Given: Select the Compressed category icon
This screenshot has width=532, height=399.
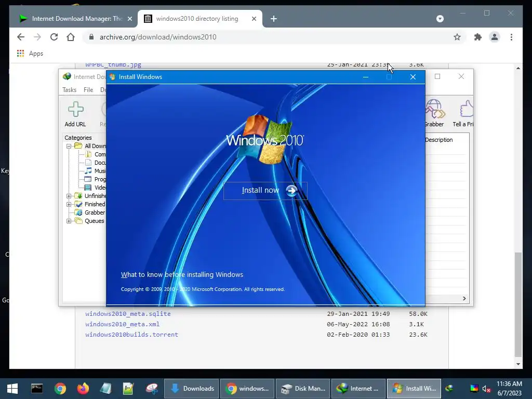Looking at the screenshot, I should [88, 154].
